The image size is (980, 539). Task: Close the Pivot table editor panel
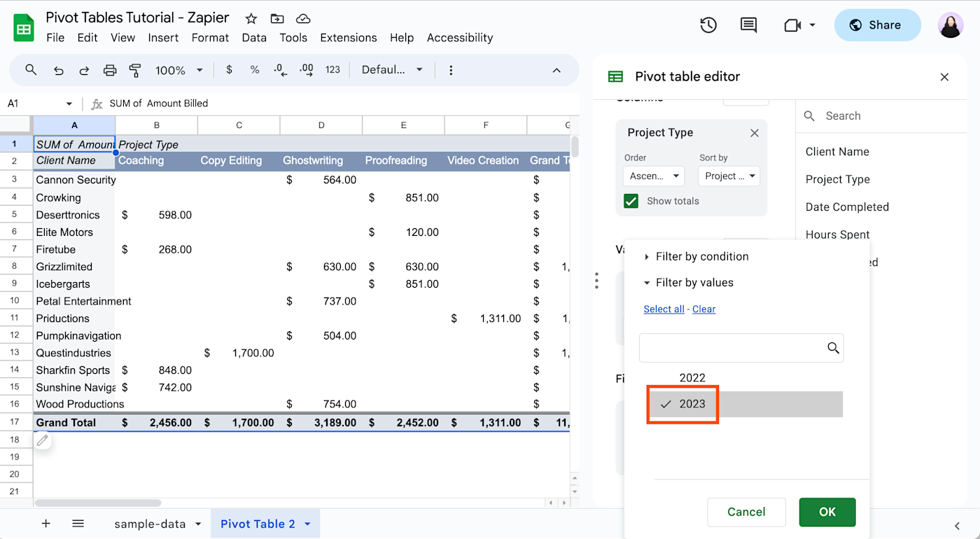[944, 77]
